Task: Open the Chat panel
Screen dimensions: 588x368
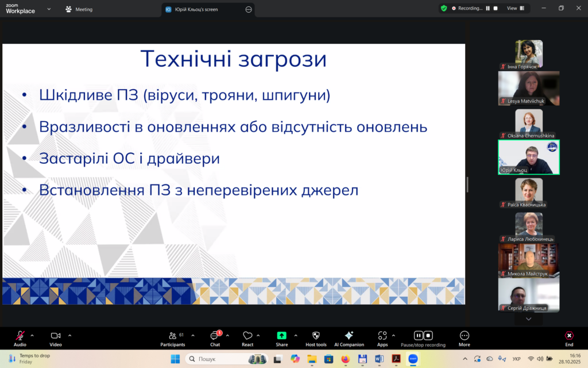Action: [215, 336]
